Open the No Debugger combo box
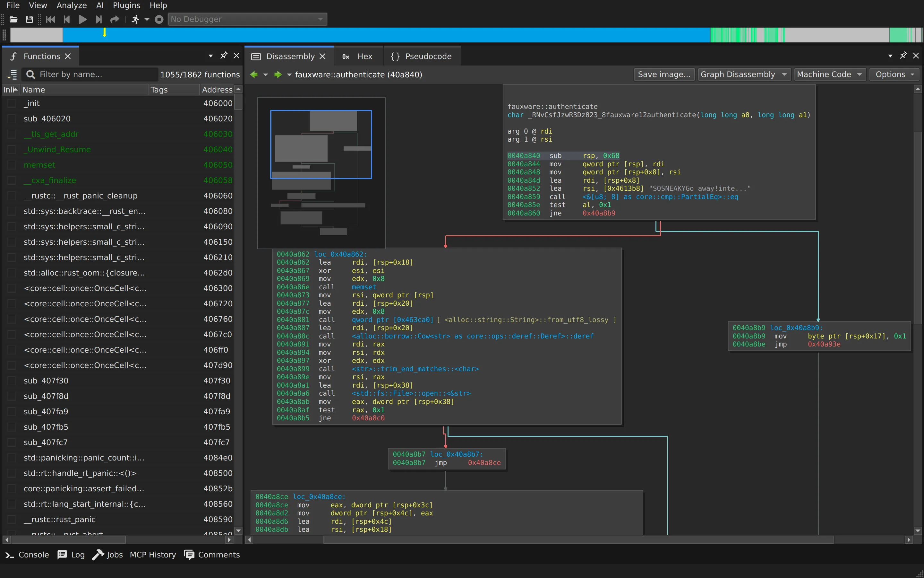924x578 pixels. tap(247, 19)
